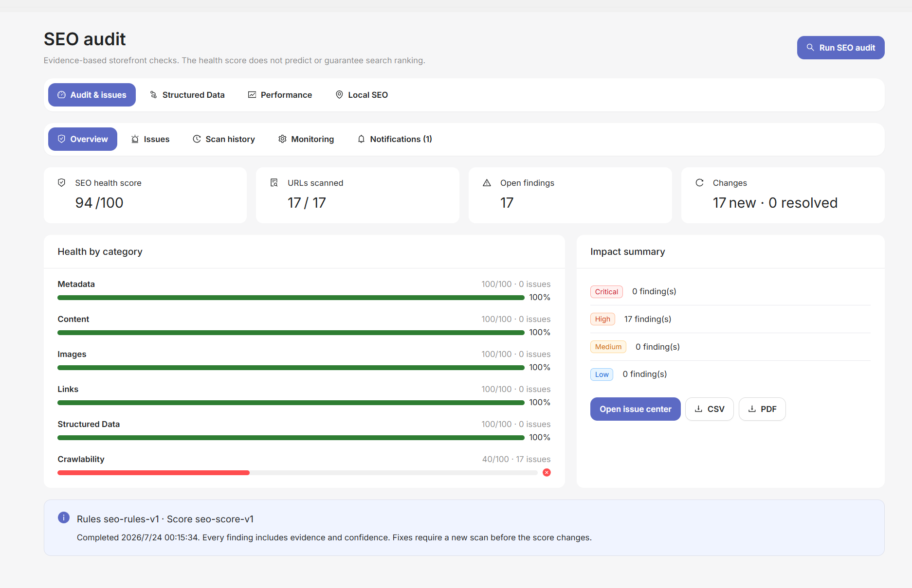This screenshot has width=912, height=588.
Task: Click the refresh icon on Changes card
Action: coord(699,182)
